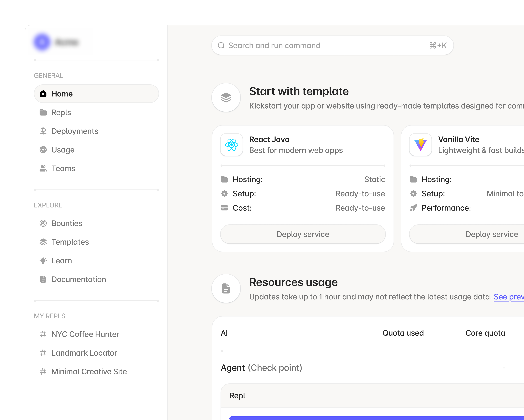Click Best for modern web apps text
Screen dimensions: 524x420
(x=296, y=151)
